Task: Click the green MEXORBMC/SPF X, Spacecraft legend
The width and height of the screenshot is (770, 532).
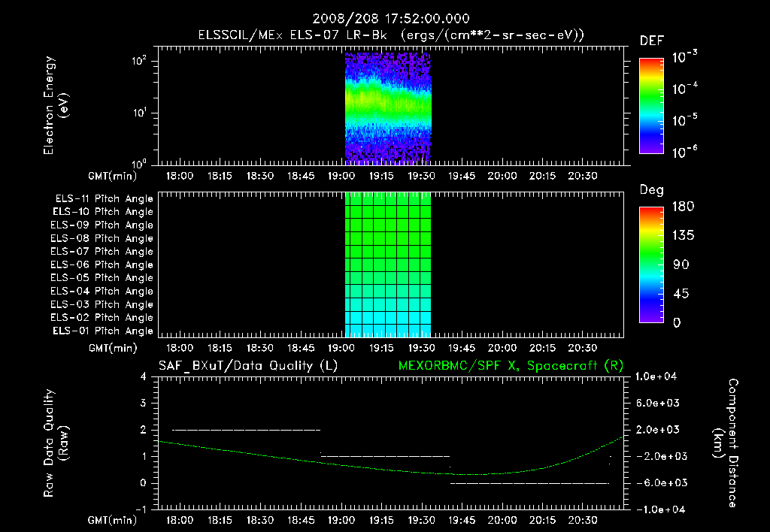Action: point(511,366)
